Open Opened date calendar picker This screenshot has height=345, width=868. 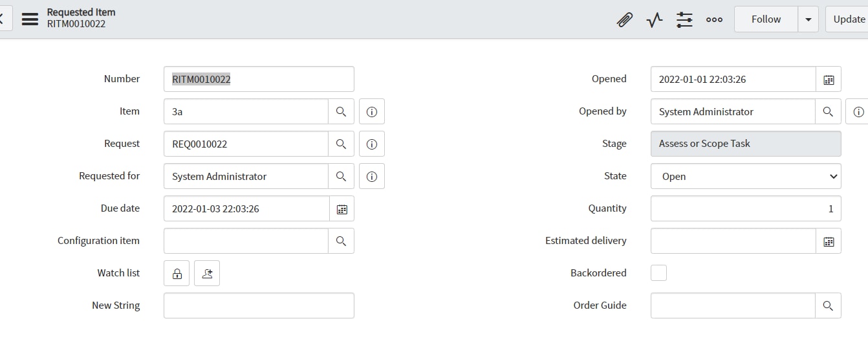pos(829,80)
